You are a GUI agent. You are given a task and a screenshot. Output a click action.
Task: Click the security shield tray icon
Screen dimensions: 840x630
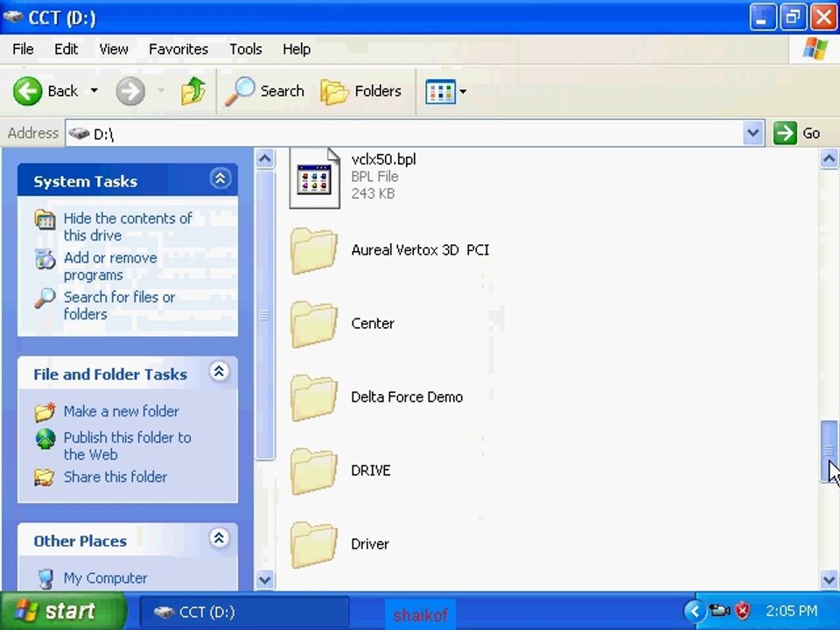point(742,611)
